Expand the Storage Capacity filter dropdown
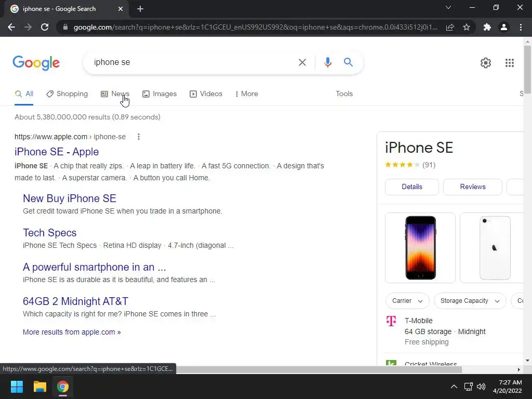Image resolution: width=532 pixels, height=399 pixels. [x=470, y=301]
